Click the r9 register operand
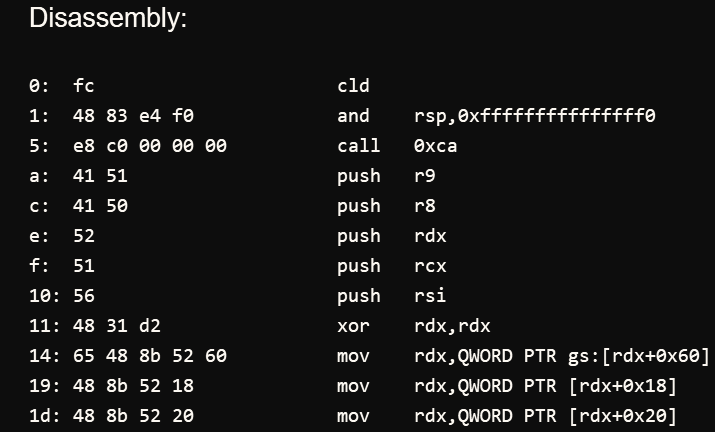This screenshot has width=715, height=432. (x=423, y=176)
